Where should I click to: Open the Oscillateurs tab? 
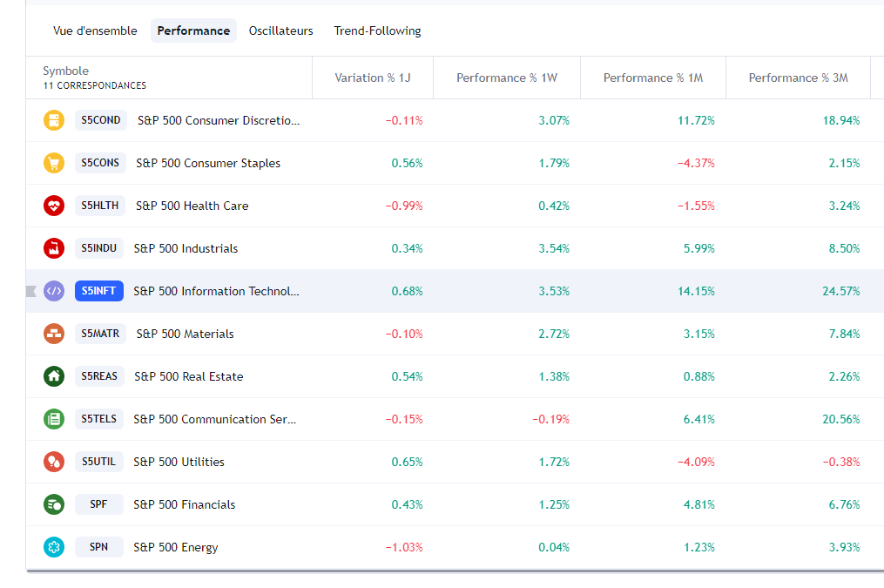(x=280, y=30)
